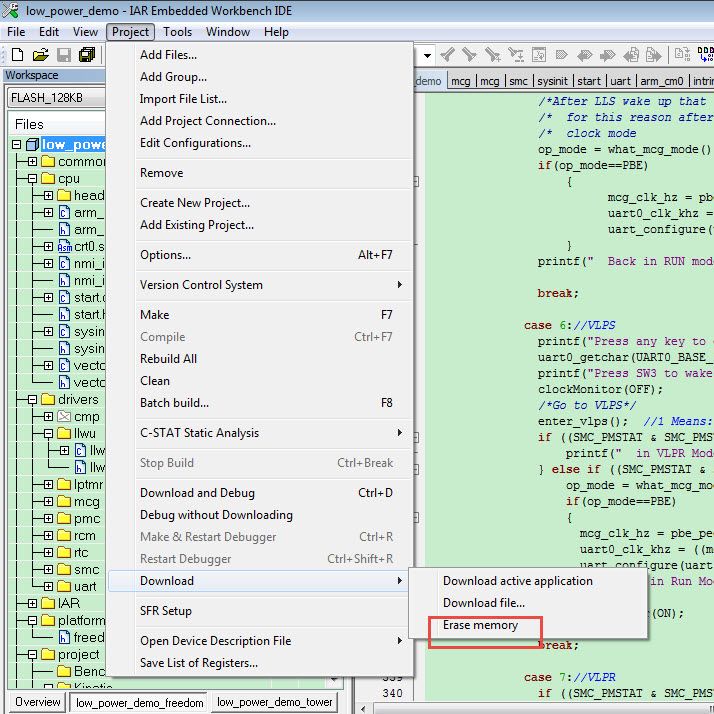Expand the IAR folder node
Screen dimensions: 714x714
32,604
